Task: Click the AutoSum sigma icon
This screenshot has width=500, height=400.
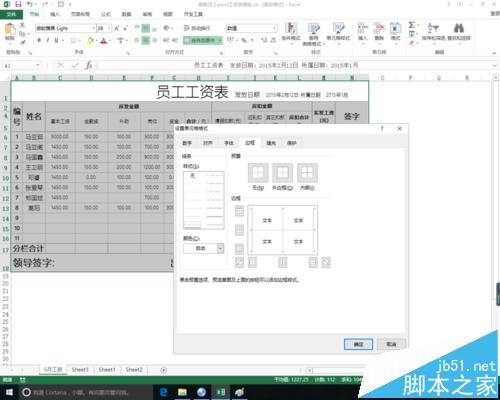Action: pos(412,25)
